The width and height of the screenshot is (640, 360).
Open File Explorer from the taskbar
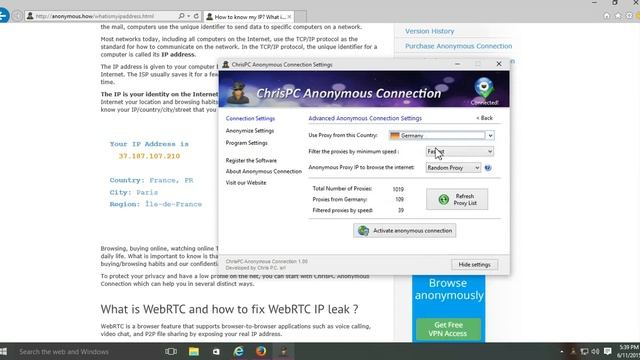coord(193,351)
